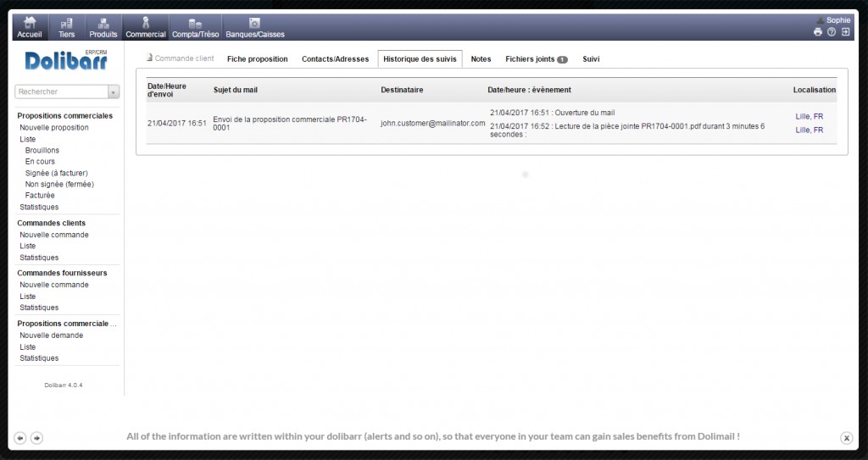This screenshot has width=868, height=460.
Task: Click Dolibarr 4.0.4 version text
Action: (x=64, y=385)
